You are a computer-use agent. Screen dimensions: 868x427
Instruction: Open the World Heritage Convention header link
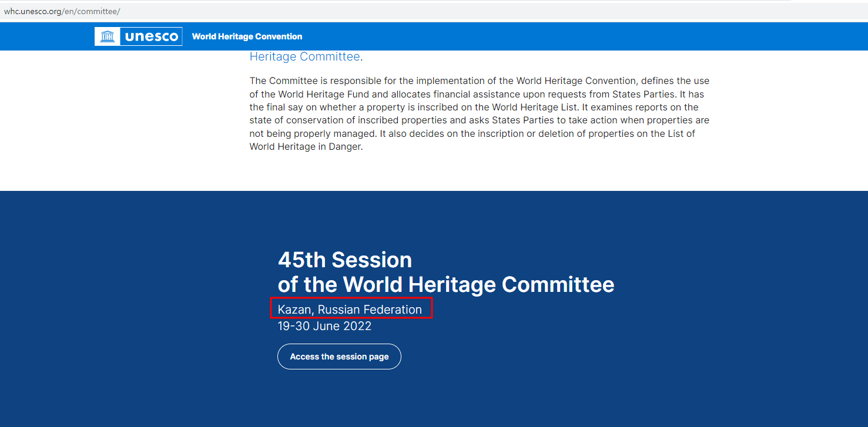click(x=247, y=36)
